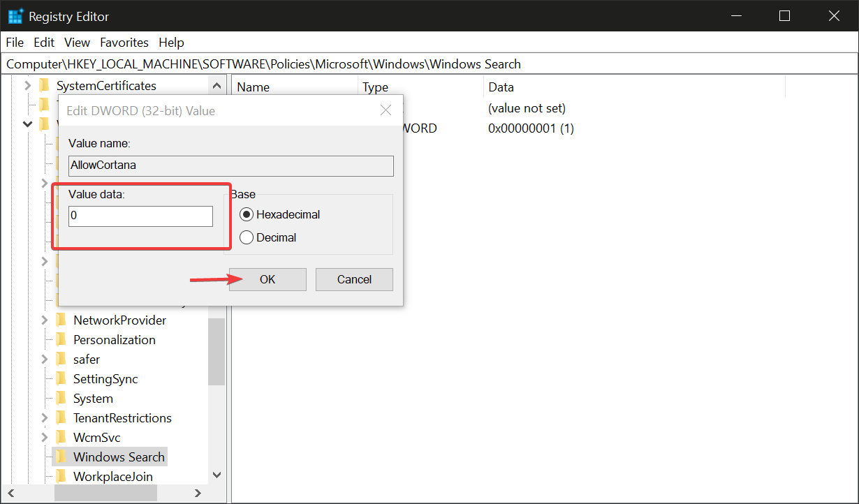Click the tree vertical scrollbar thumb
The width and height of the screenshot is (859, 504).
pos(216,352)
